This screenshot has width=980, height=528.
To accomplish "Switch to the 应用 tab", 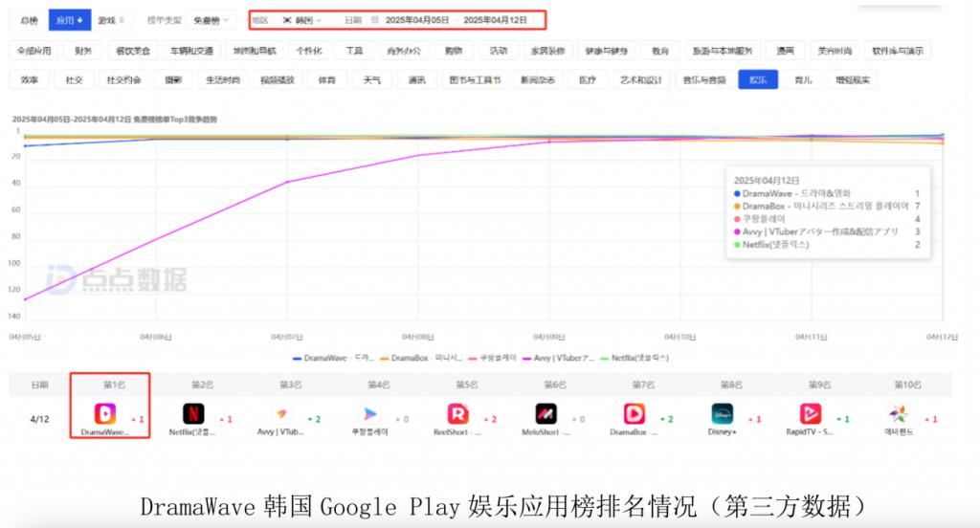I will [x=69, y=20].
